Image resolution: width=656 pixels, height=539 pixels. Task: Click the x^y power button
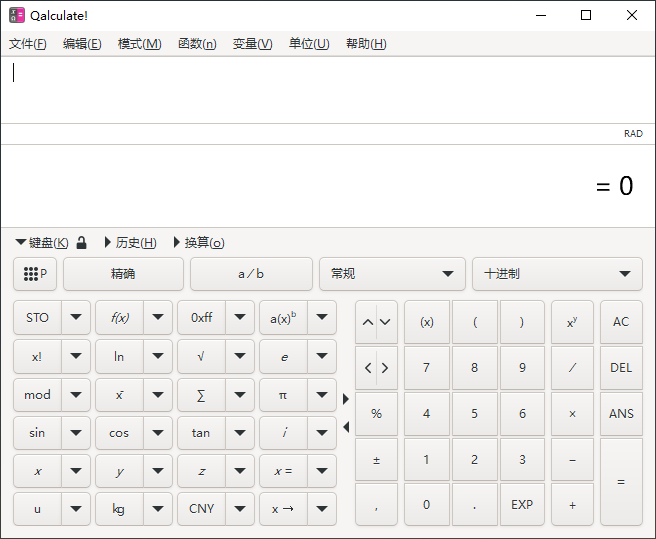pyautogui.click(x=572, y=322)
